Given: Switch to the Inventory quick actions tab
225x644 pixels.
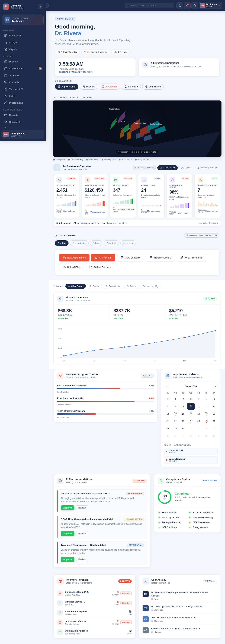Looking at the screenshot, I should (x=128, y=243).
